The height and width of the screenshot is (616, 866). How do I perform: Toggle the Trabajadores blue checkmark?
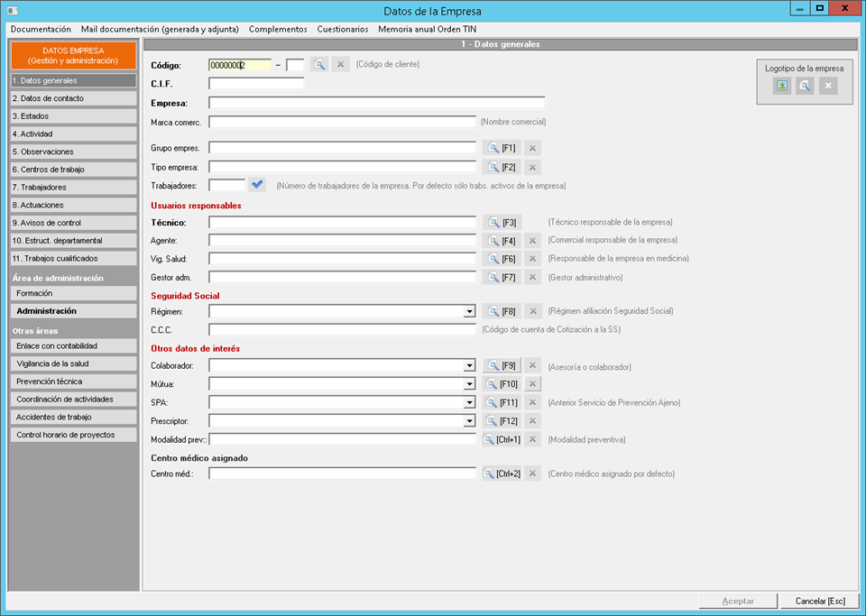coord(258,185)
